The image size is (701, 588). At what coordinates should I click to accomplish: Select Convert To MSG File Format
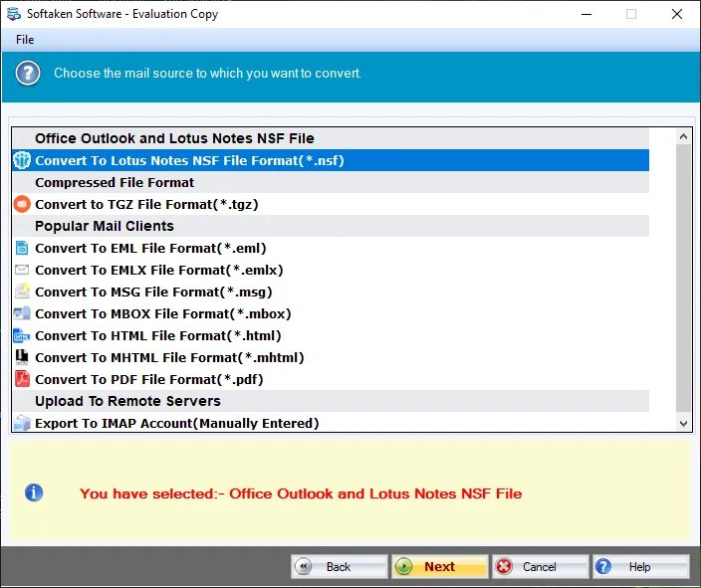(331, 292)
